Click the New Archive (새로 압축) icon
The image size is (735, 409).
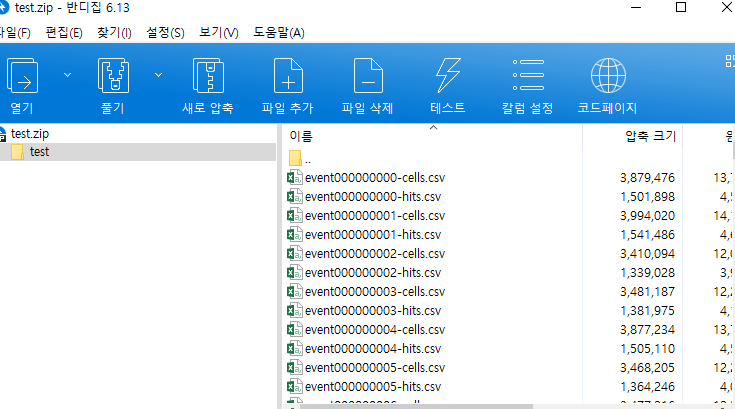point(208,75)
